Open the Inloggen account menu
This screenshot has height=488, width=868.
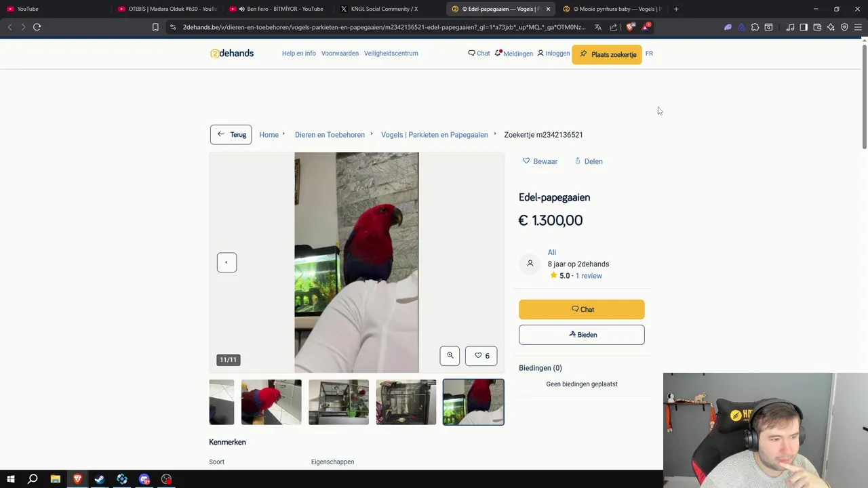(553, 54)
